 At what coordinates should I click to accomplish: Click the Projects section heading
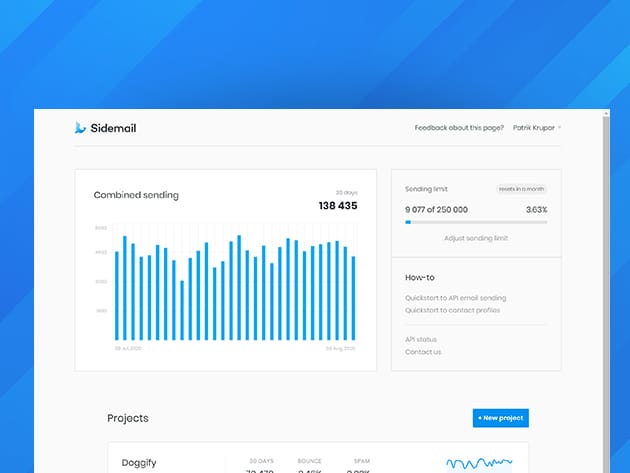coord(128,418)
